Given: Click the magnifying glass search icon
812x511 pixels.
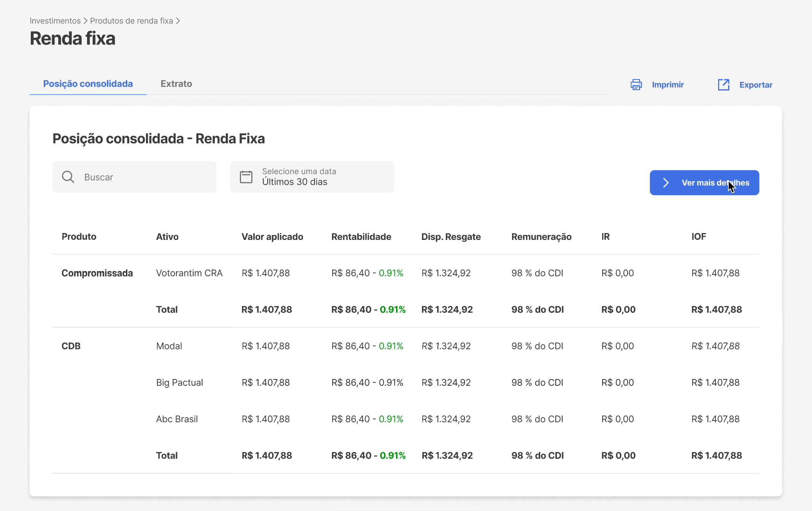Looking at the screenshot, I should tap(68, 177).
